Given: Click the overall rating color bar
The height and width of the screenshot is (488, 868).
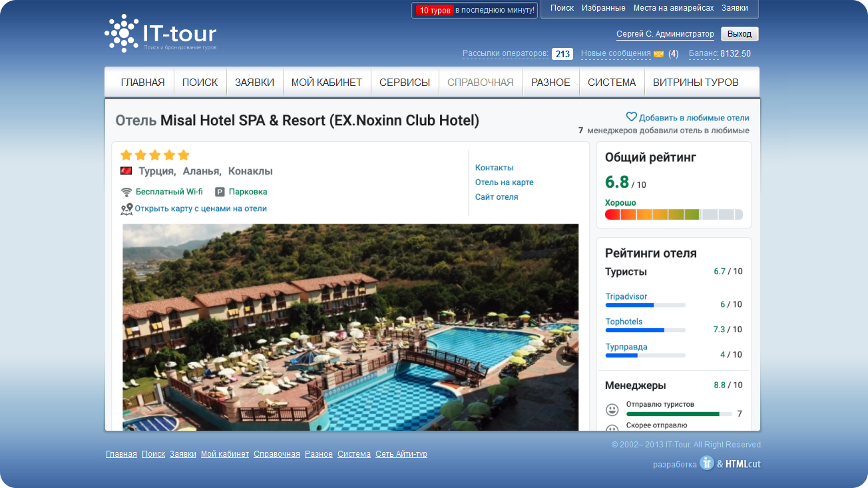Looking at the screenshot, I should (674, 214).
